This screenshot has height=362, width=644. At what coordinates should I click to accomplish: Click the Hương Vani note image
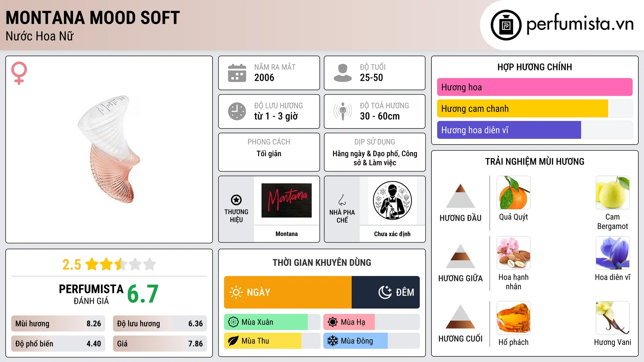613,318
